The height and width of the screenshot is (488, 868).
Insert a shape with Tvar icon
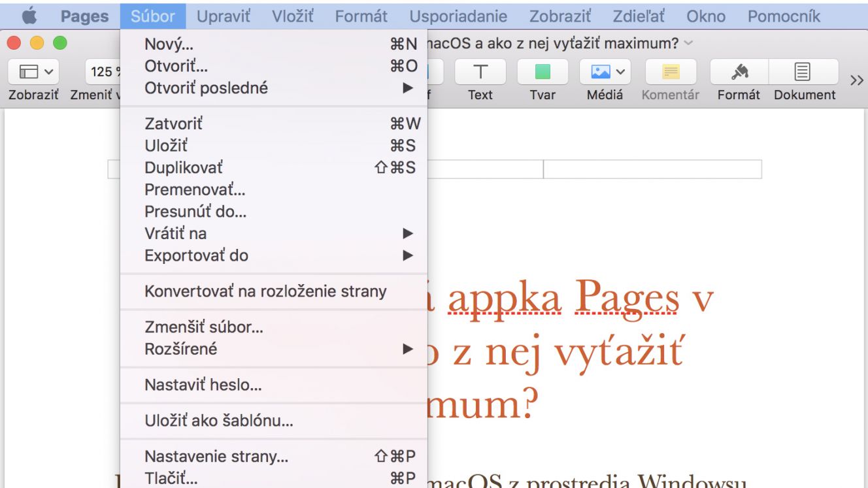pos(542,72)
